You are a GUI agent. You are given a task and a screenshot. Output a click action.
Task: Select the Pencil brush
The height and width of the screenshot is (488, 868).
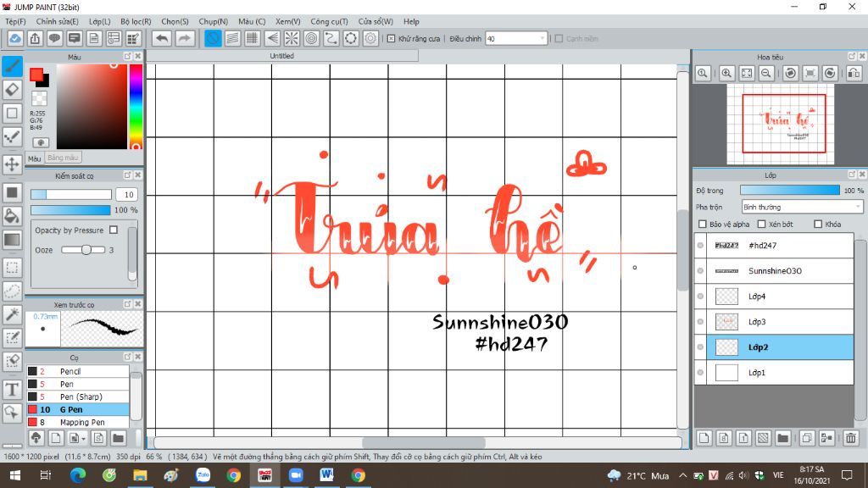click(x=77, y=371)
